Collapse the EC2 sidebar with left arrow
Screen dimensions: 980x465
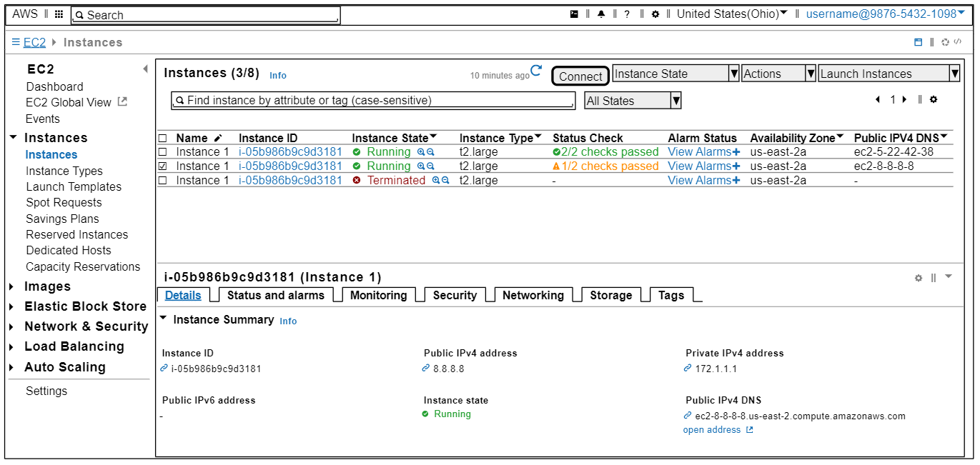(145, 69)
